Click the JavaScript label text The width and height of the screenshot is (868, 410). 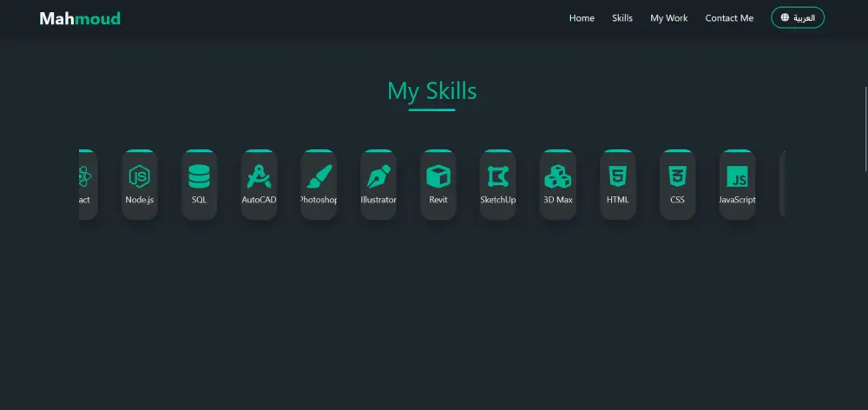point(737,200)
